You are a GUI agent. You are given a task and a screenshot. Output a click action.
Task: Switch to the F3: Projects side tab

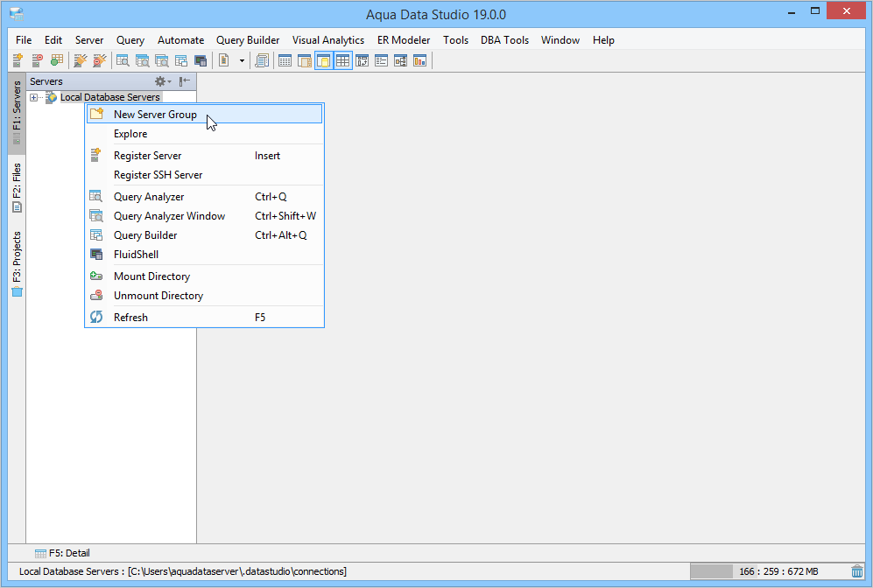[x=17, y=264]
